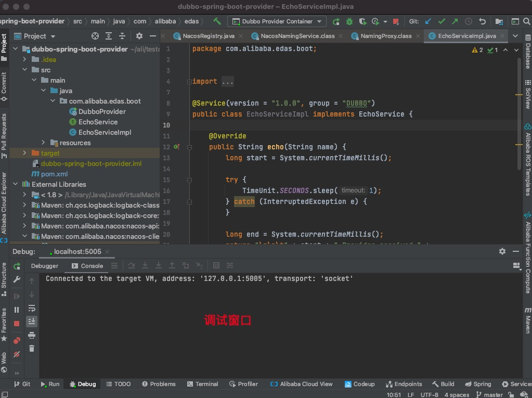Image resolution: width=532 pixels, height=398 pixels.
Task: Click the Git commit checkmark icon
Action: (x=442, y=21)
